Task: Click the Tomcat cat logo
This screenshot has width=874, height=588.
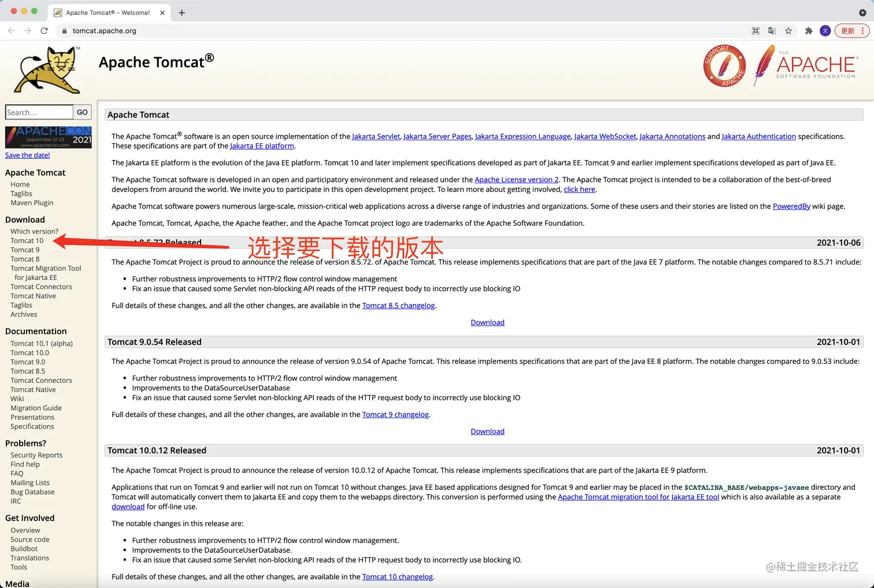Action: tap(47, 70)
